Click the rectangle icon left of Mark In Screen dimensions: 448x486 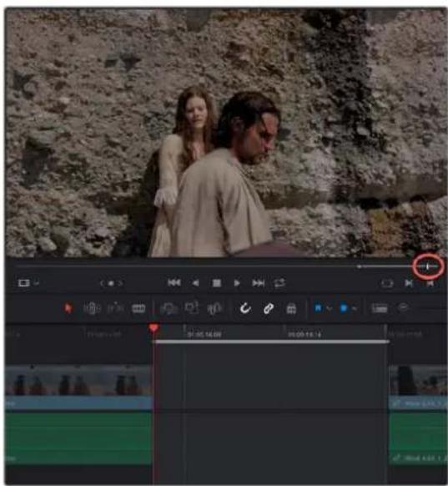(x=387, y=283)
